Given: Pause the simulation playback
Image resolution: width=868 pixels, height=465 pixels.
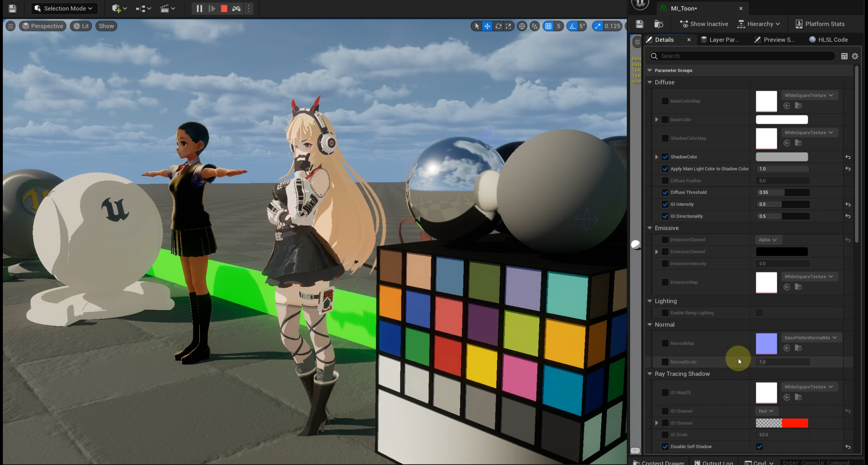Looking at the screenshot, I should pos(199,8).
